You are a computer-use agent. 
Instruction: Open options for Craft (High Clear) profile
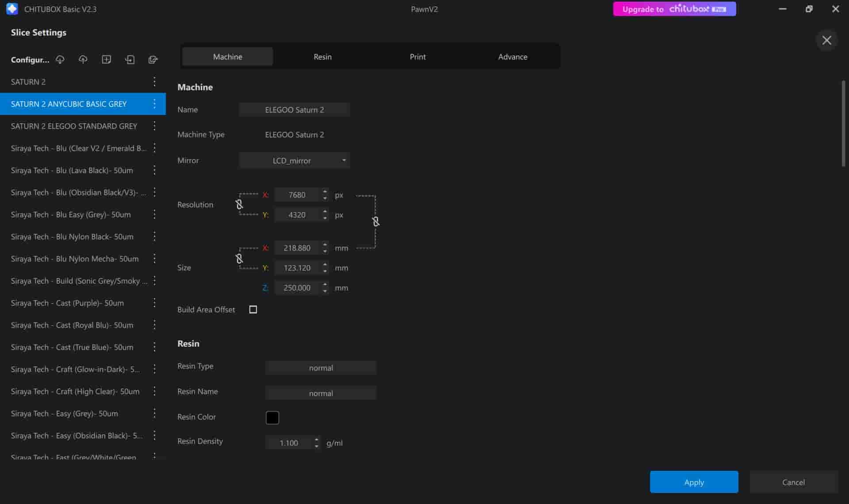[x=154, y=391]
